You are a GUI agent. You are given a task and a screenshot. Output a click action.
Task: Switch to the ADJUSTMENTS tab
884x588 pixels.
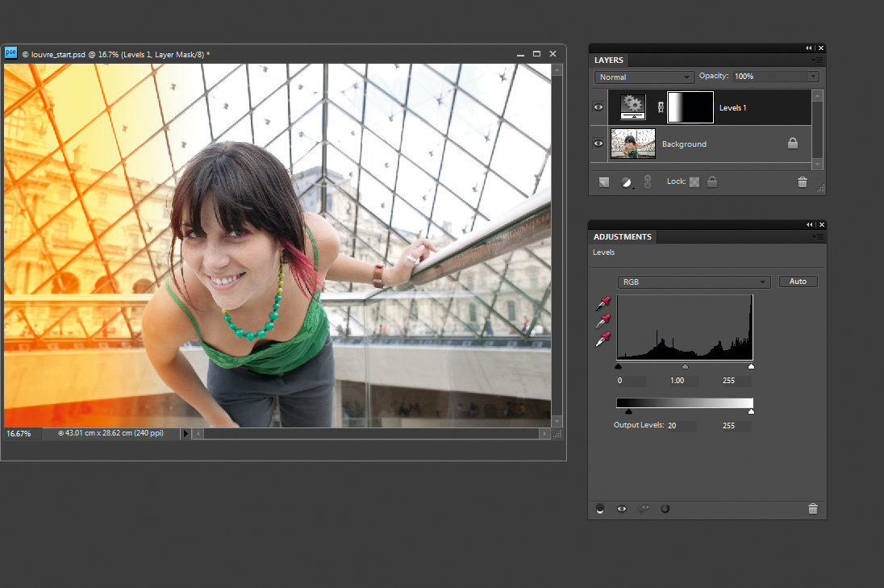pos(623,237)
